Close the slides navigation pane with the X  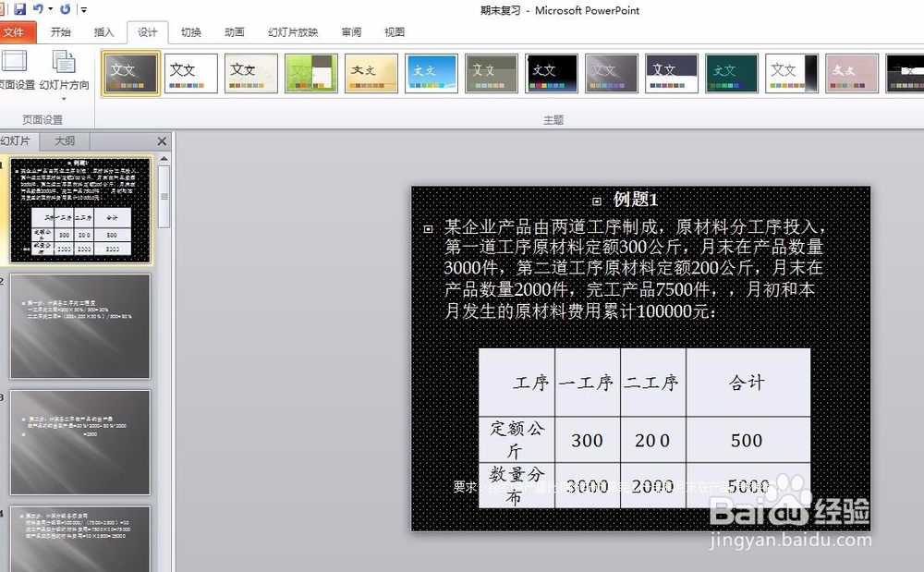click(162, 140)
